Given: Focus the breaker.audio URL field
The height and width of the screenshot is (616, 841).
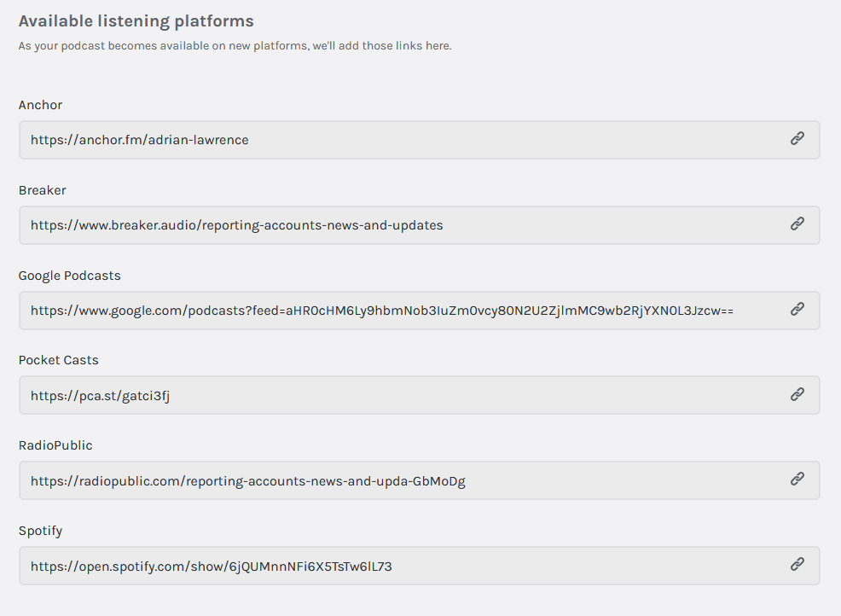Looking at the screenshot, I should point(420,225).
